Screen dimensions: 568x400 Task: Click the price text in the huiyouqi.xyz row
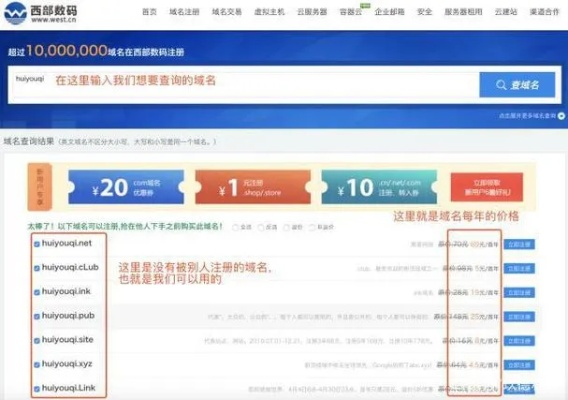coord(467,365)
